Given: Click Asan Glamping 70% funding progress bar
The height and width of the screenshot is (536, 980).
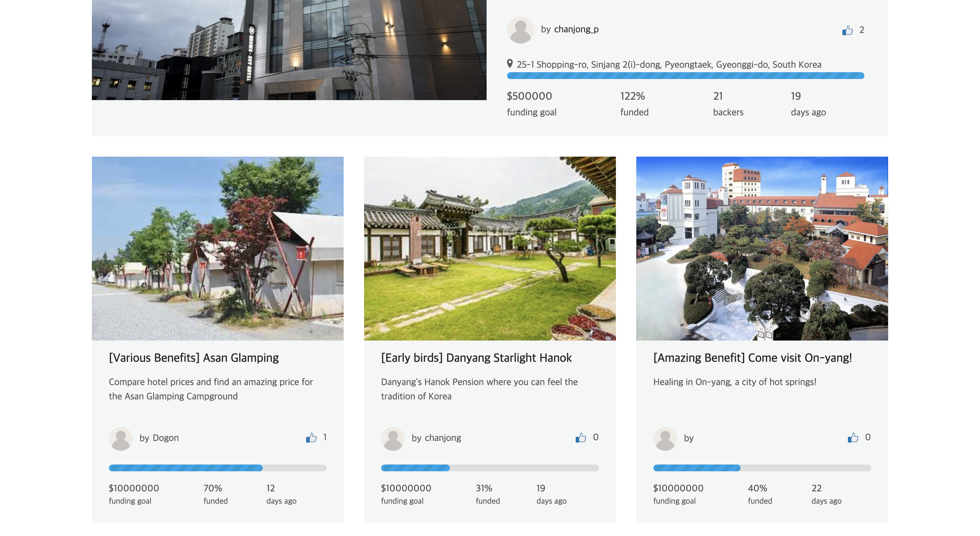Looking at the screenshot, I should [x=218, y=468].
